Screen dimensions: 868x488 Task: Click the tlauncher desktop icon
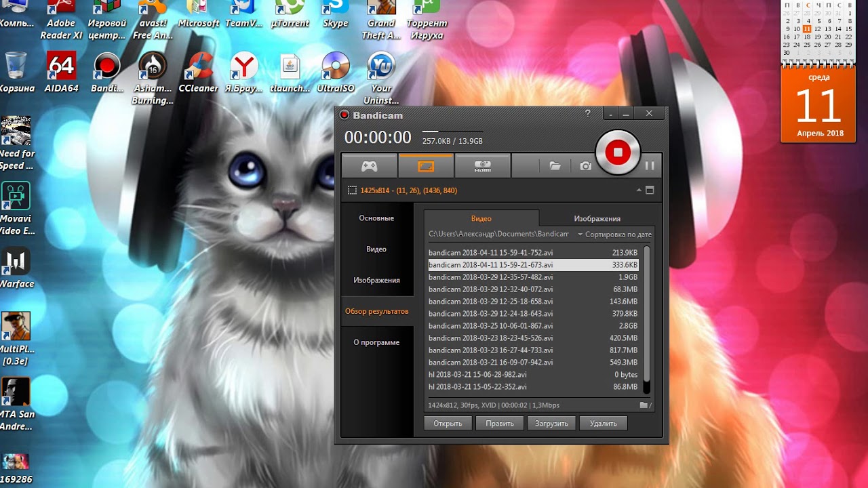coord(290,73)
